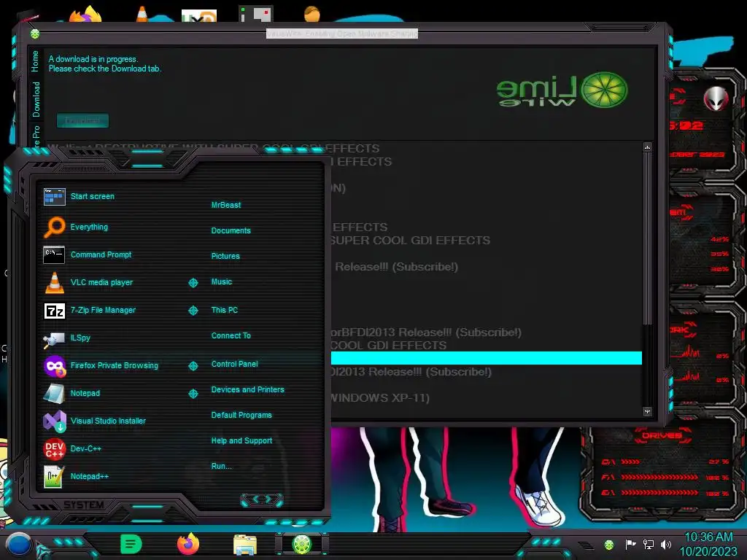Viewport: 747px width, 560px height.
Task: Open Command Prompt from start menu
Action: click(88, 254)
